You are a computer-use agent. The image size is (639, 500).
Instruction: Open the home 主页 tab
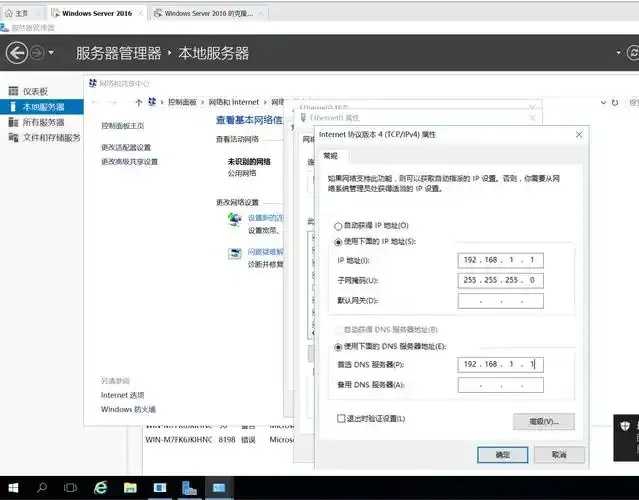click(22, 13)
